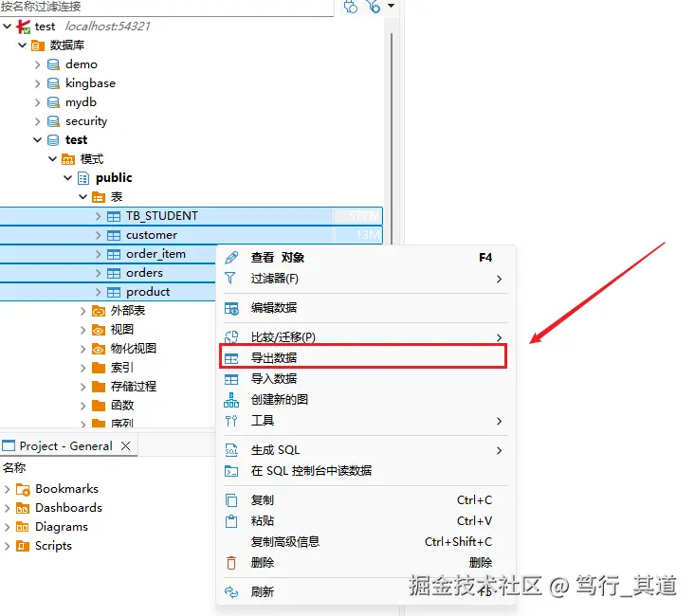695x616 pixels.
Task: Click the public schema icon
Action: coord(82,178)
